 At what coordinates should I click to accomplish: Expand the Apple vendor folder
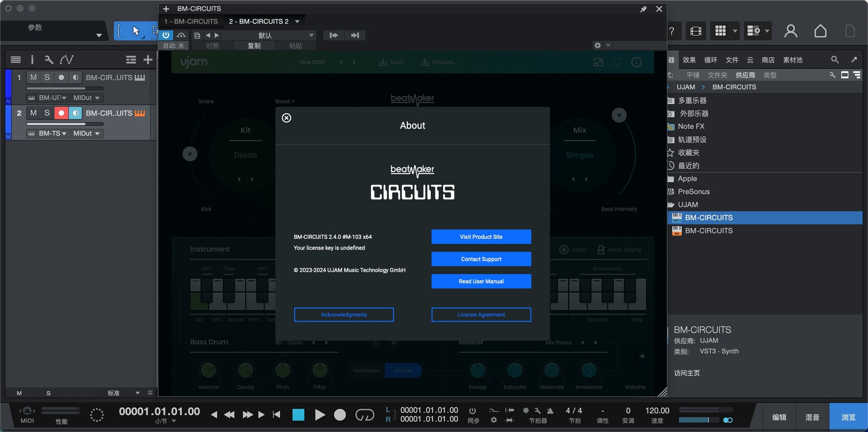(x=687, y=179)
